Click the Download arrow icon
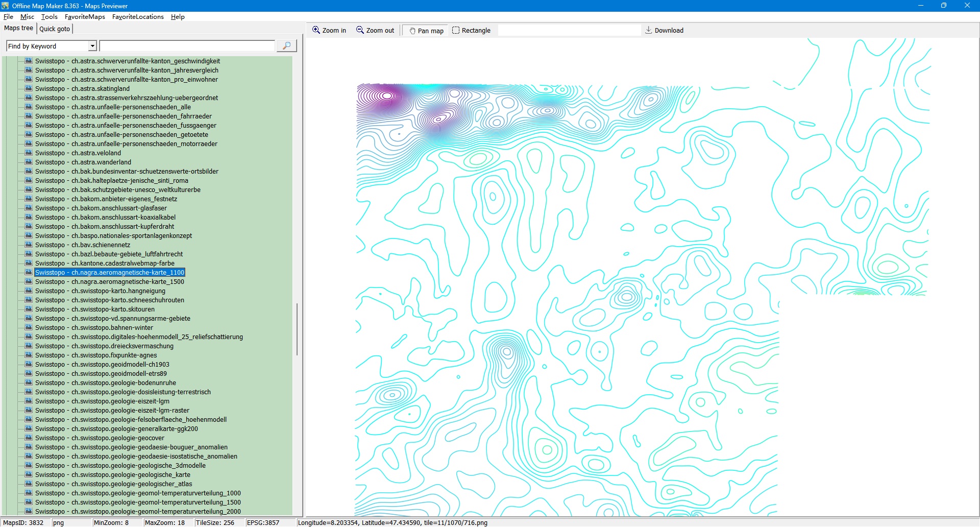Screen dimensions: 980x527 click(x=648, y=30)
